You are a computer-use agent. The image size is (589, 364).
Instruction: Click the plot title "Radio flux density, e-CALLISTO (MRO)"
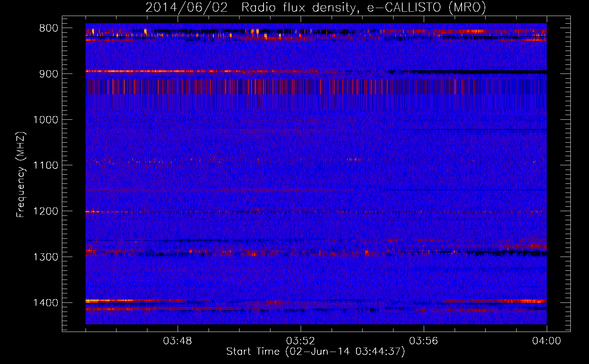(364, 7)
